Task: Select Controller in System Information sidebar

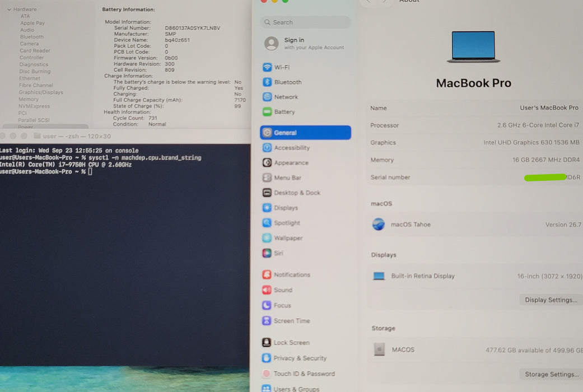Action: pos(31,58)
